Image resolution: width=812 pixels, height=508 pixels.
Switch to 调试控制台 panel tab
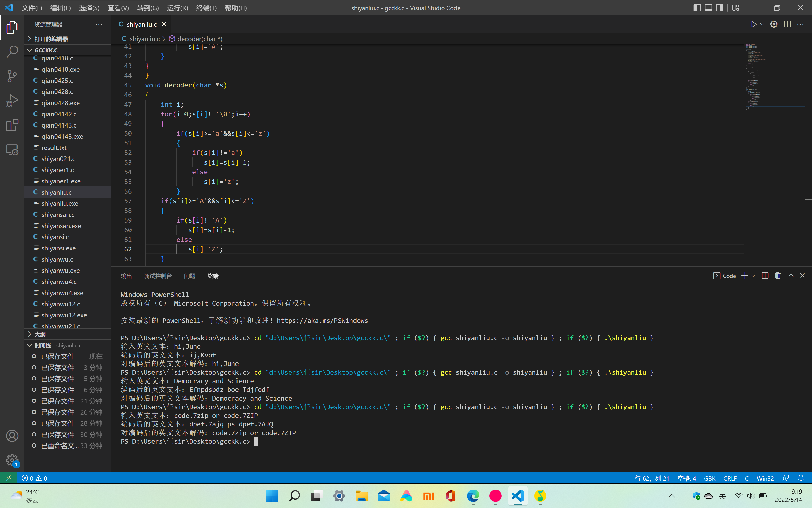158,276
